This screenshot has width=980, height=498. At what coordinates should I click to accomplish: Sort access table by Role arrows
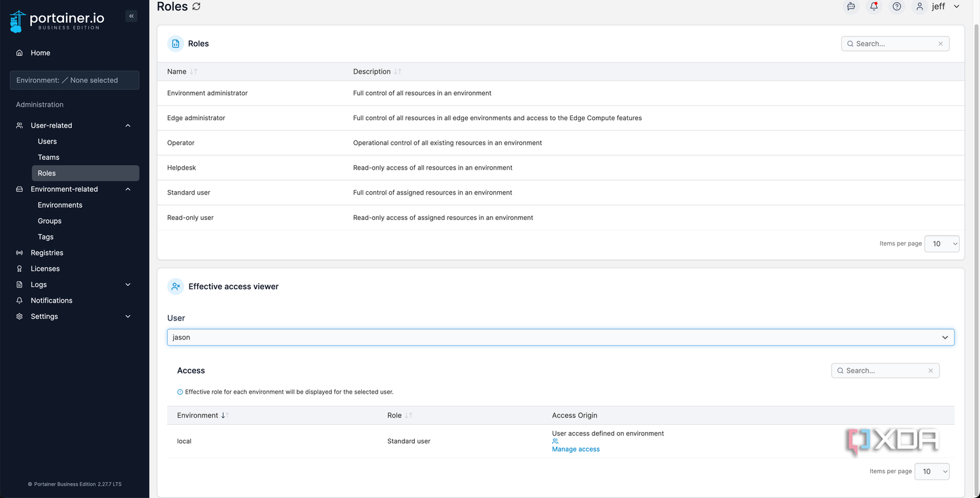408,416
